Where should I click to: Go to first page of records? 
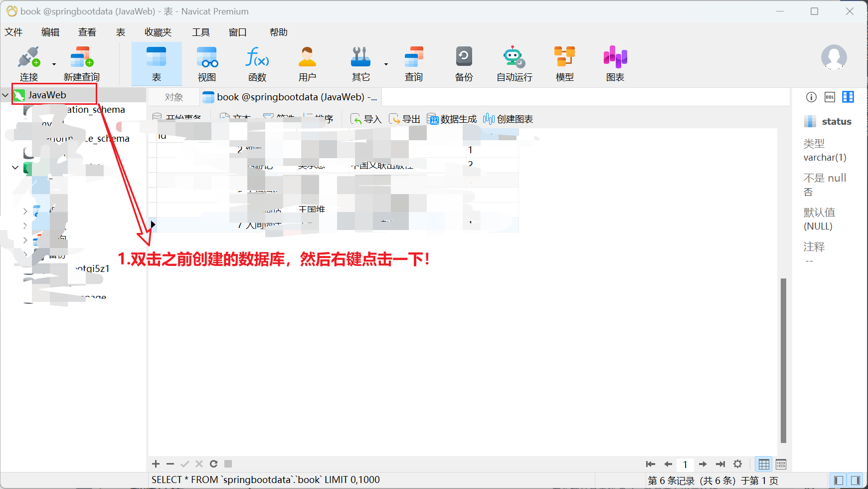[x=651, y=464]
